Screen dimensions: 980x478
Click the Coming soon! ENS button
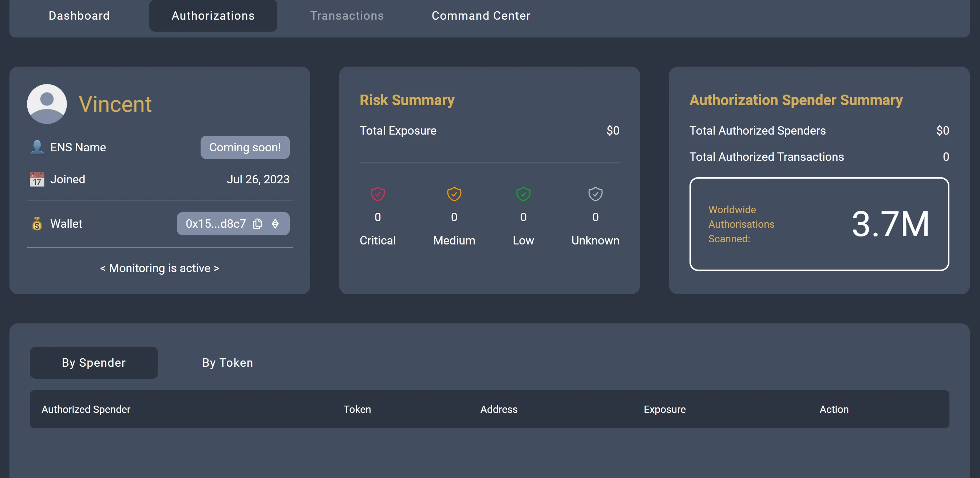245,147
